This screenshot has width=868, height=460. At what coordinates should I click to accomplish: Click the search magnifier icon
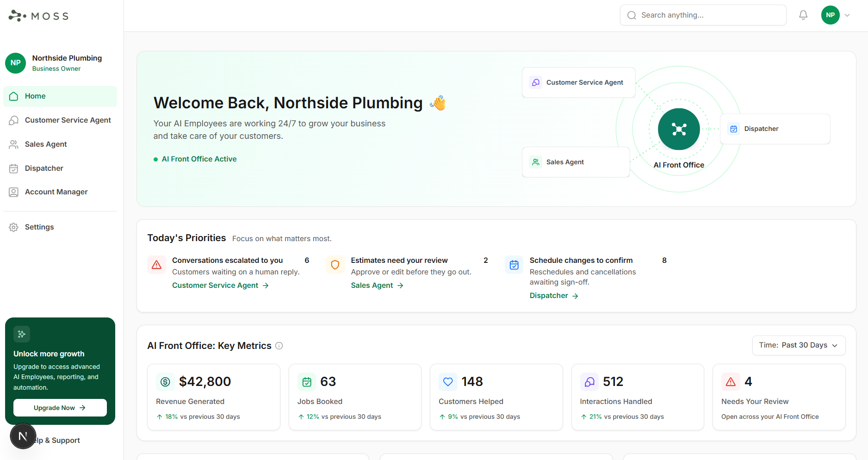tap(632, 15)
